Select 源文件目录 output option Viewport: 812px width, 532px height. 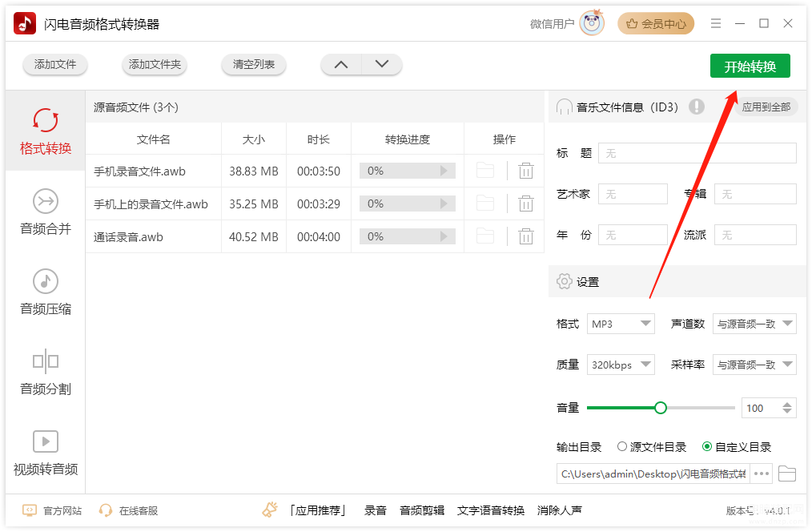pos(652,446)
